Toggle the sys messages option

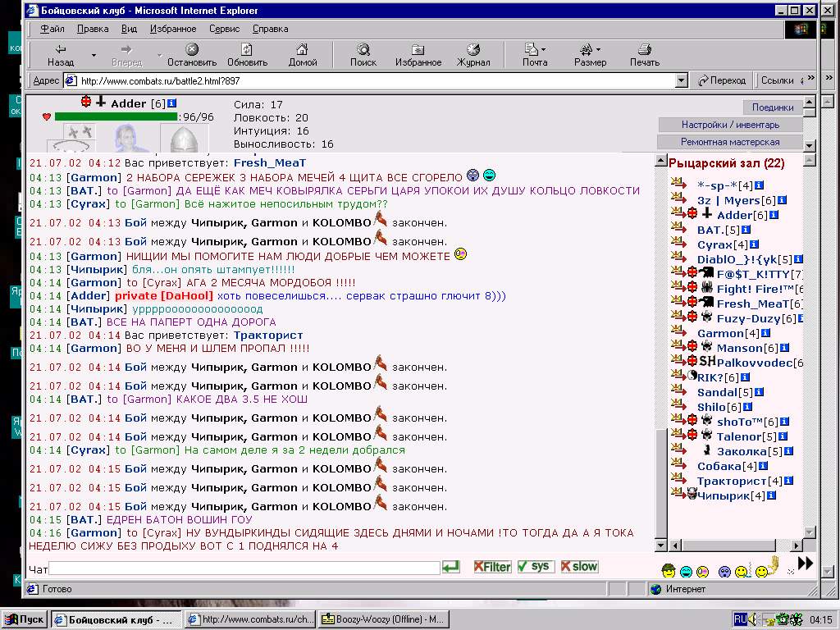point(536,566)
